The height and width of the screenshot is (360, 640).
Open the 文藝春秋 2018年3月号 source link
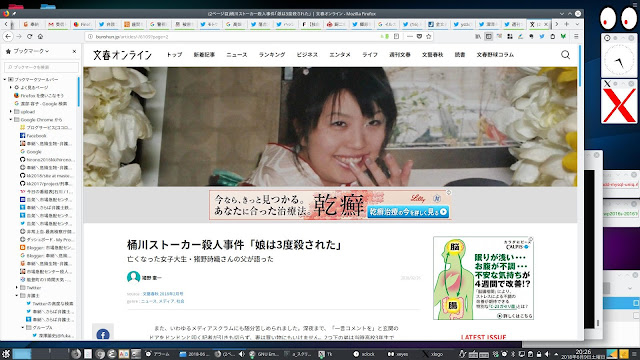tap(163, 294)
